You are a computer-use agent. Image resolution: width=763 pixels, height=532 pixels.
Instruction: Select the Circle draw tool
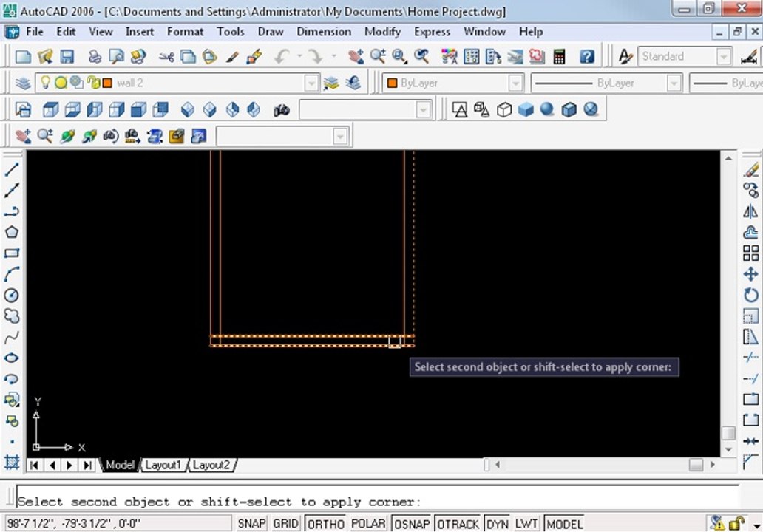pyautogui.click(x=12, y=295)
